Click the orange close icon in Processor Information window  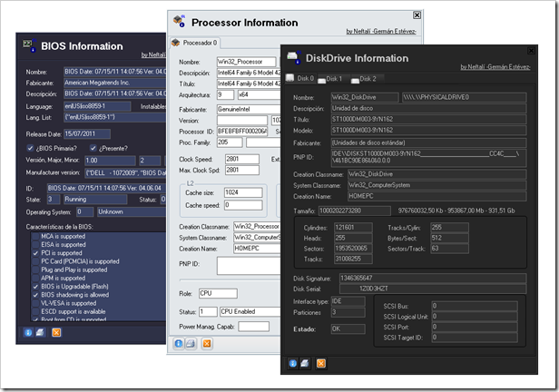click(x=207, y=344)
